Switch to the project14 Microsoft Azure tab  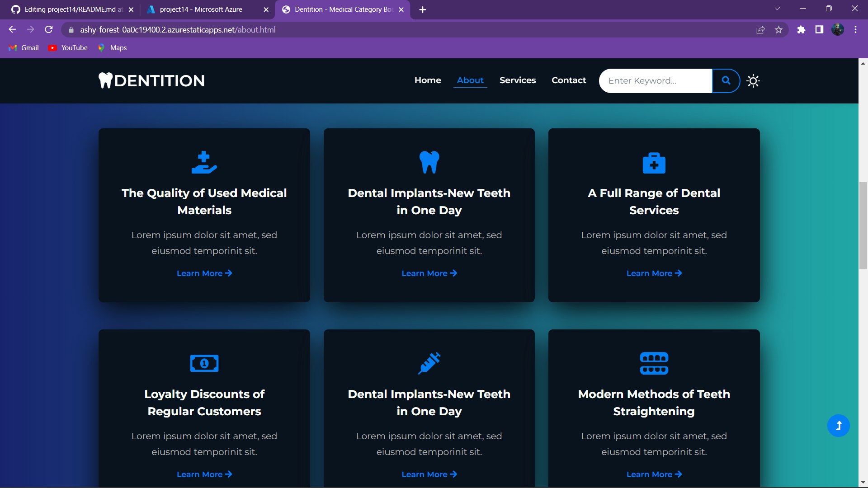[201, 9]
